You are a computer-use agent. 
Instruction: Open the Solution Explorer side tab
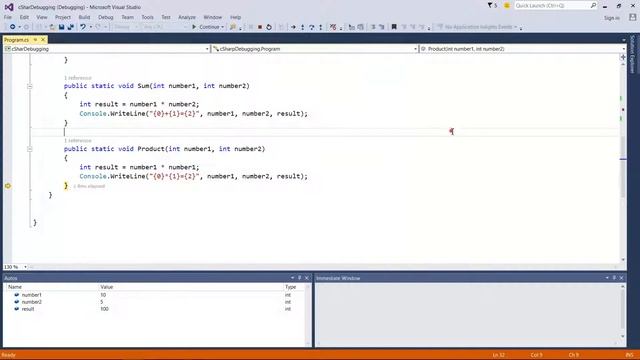[x=633, y=55]
